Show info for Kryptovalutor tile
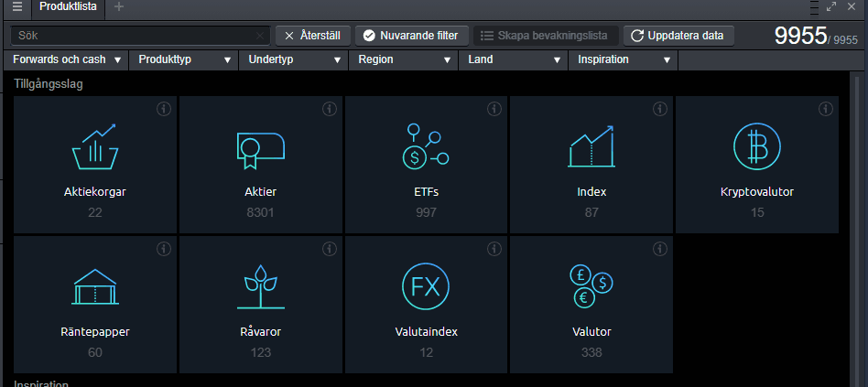This screenshot has height=387, width=868. pos(826,109)
